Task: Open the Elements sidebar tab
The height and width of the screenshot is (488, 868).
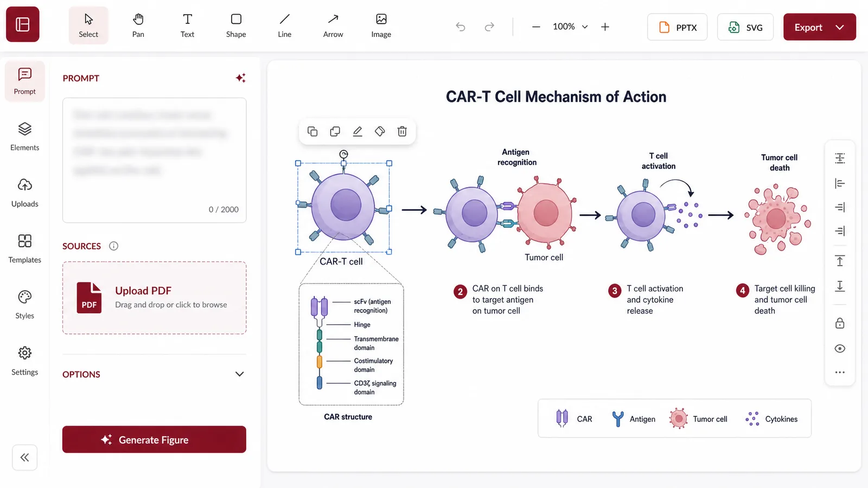Action: point(25,137)
